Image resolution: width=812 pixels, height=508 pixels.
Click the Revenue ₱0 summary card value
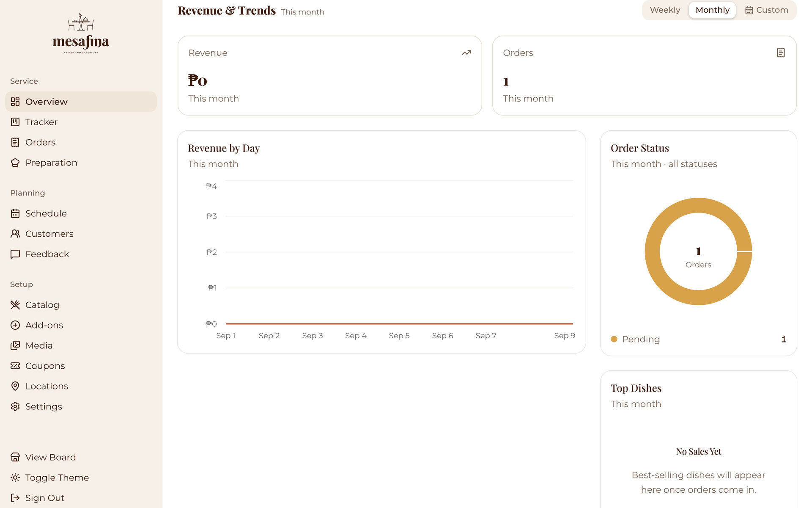[198, 80]
